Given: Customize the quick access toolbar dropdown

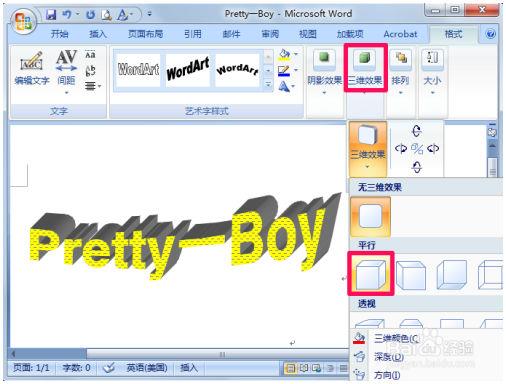Looking at the screenshot, I should 150,14.
